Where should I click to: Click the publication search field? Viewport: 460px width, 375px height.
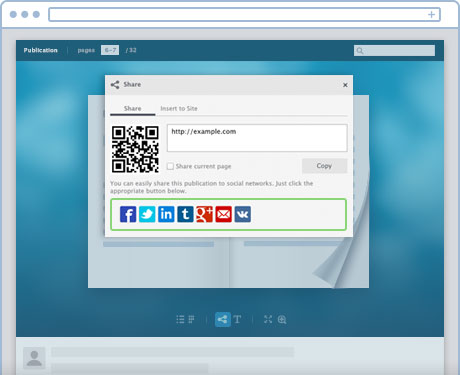pyautogui.click(x=394, y=51)
